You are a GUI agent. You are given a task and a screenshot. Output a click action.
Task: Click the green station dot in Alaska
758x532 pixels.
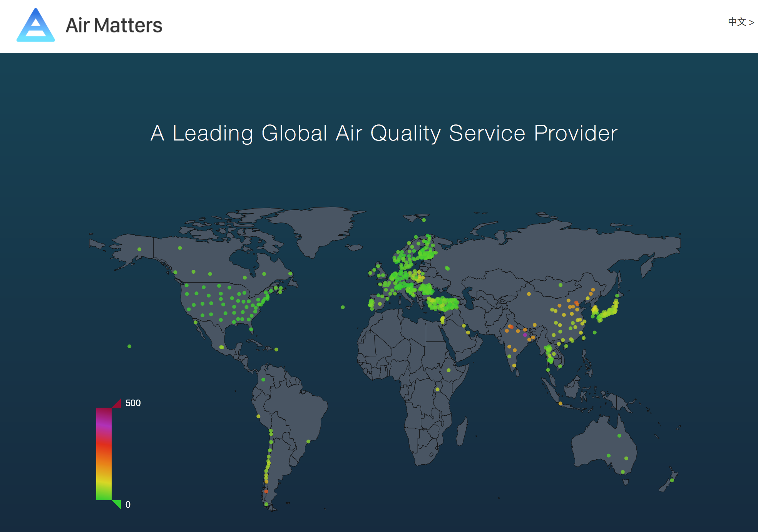[x=139, y=249]
